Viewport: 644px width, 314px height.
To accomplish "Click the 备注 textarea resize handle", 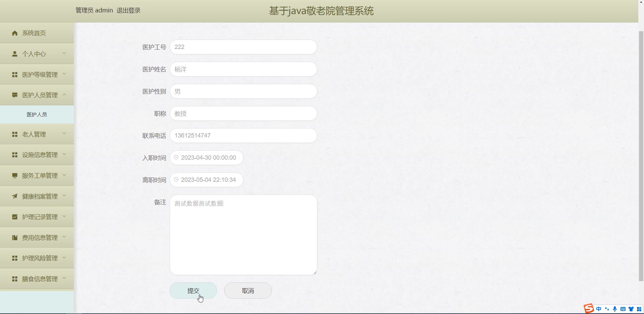I will pyautogui.click(x=315, y=273).
